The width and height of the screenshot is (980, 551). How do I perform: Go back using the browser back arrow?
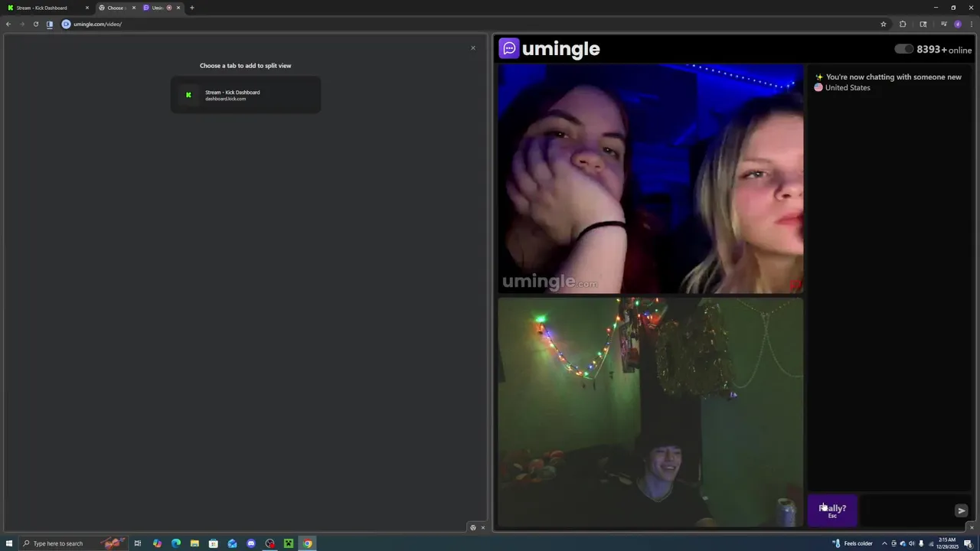point(8,24)
